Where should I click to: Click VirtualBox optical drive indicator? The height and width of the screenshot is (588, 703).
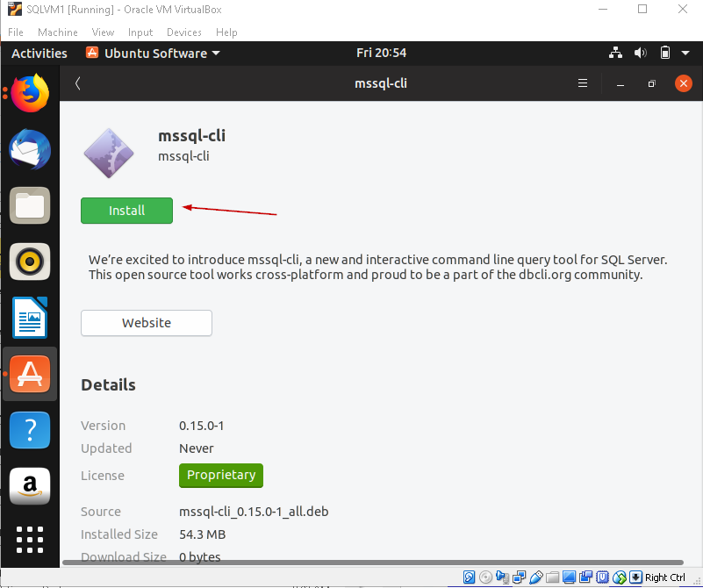485,577
